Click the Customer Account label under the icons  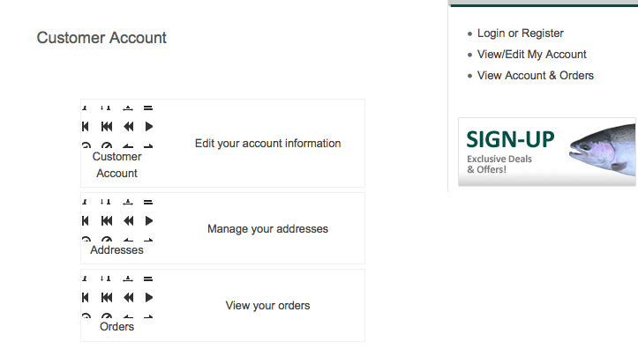click(x=116, y=165)
